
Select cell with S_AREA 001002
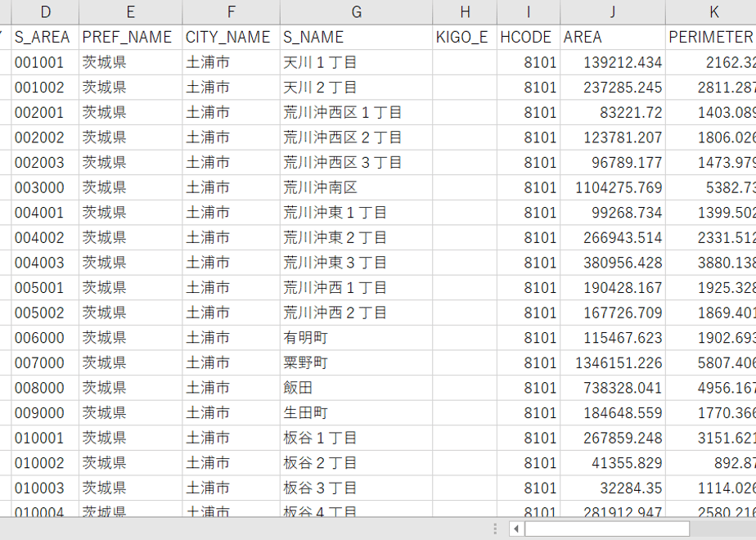[45, 88]
